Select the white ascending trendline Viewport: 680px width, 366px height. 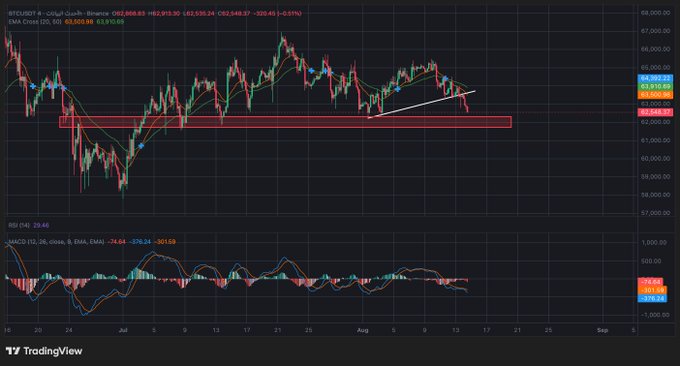(422, 105)
